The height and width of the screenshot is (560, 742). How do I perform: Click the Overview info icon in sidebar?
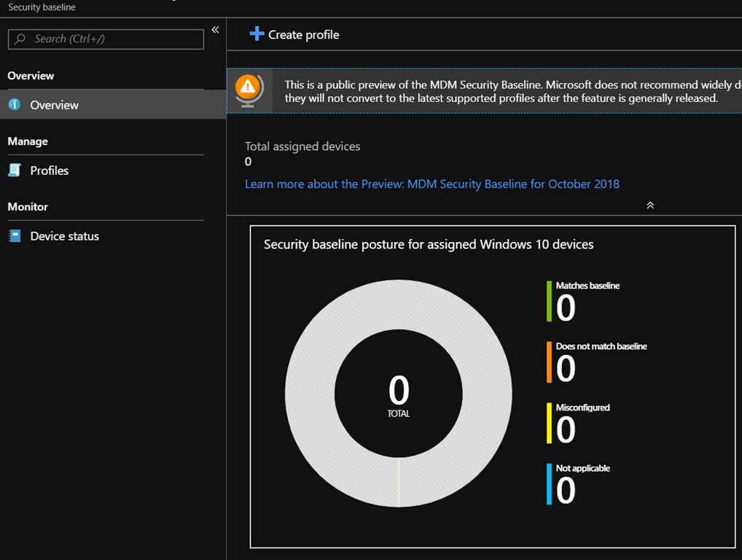coord(15,105)
